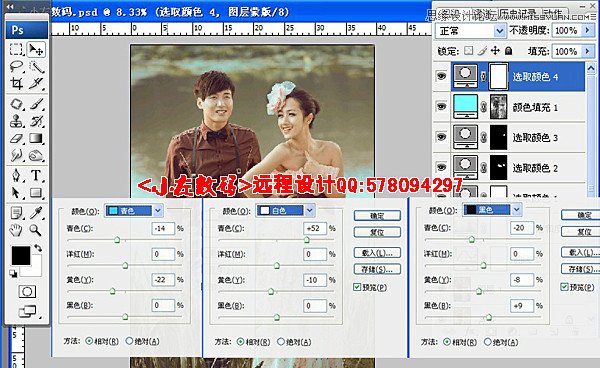The height and width of the screenshot is (368, 600).
Task: Select the Slice tool
Action: (x=37, y=83)
